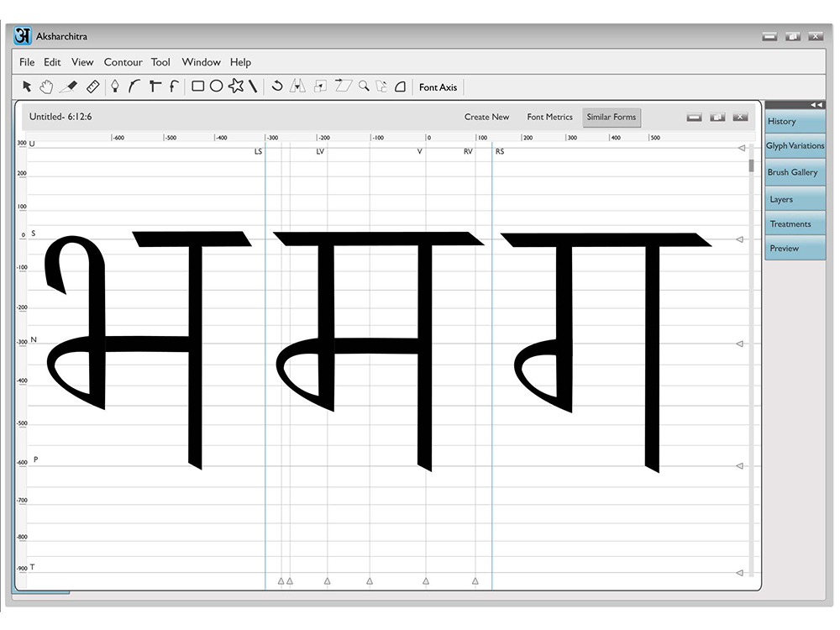840x630 pixels.
Task: Click the 'Untitled- 6:12:6' document title
Action: (60, 117)
